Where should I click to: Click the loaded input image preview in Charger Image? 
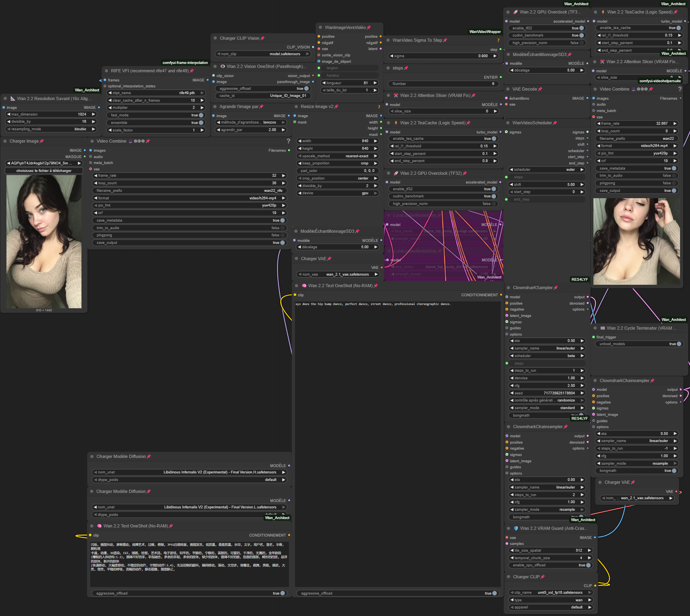tap(44, 241)
